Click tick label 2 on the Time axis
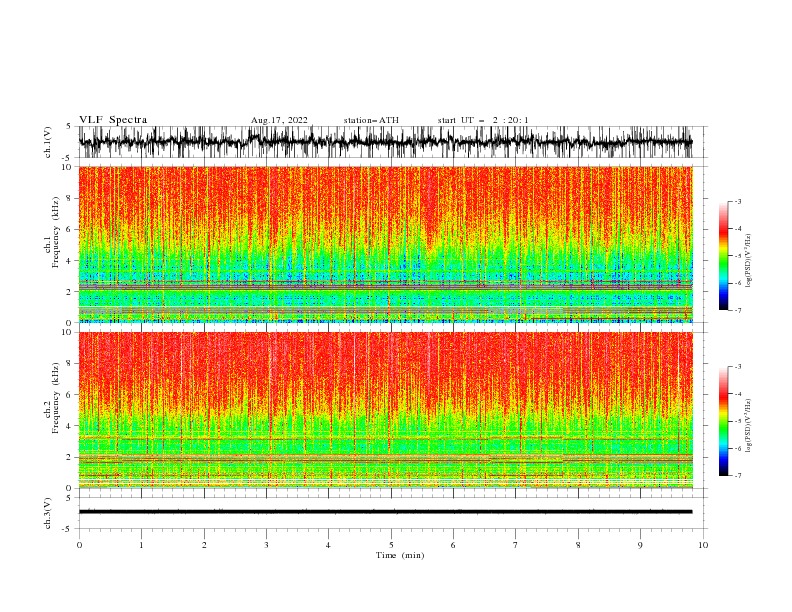 [204, 545]
